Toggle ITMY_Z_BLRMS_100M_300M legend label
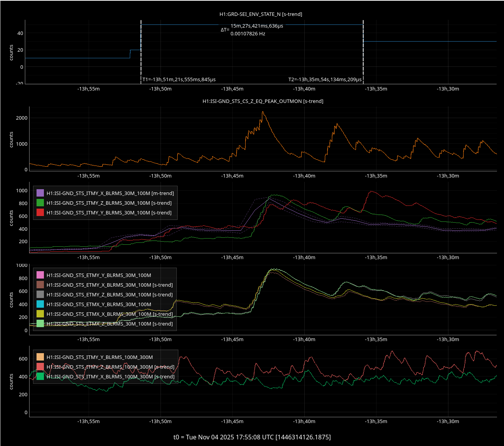Image resolution: width=504 pixels, height=446 pixels. (110, 367)
